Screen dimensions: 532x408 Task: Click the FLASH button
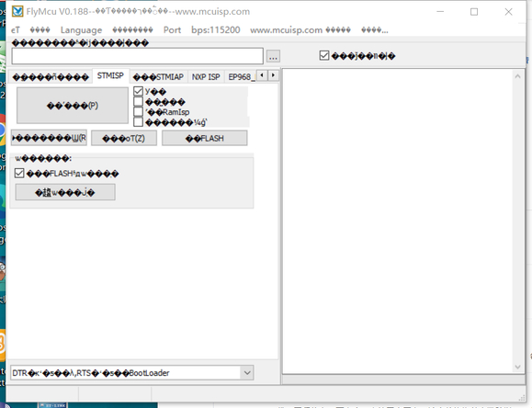tap(205, 139)
